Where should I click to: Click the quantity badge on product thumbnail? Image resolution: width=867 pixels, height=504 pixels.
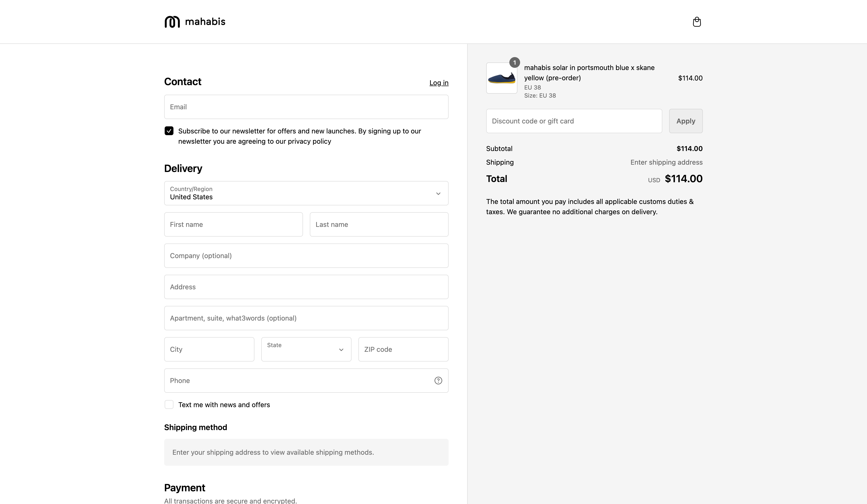pos(514,63)
